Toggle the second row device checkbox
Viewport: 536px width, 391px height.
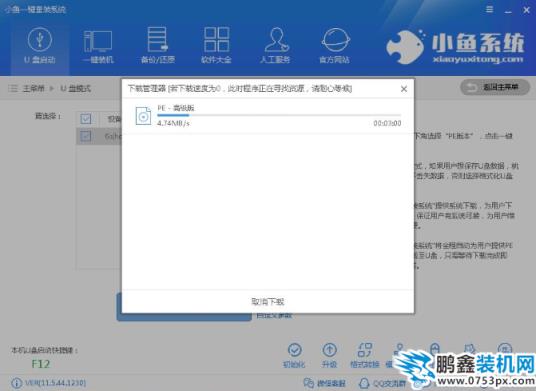pos(85,136)
